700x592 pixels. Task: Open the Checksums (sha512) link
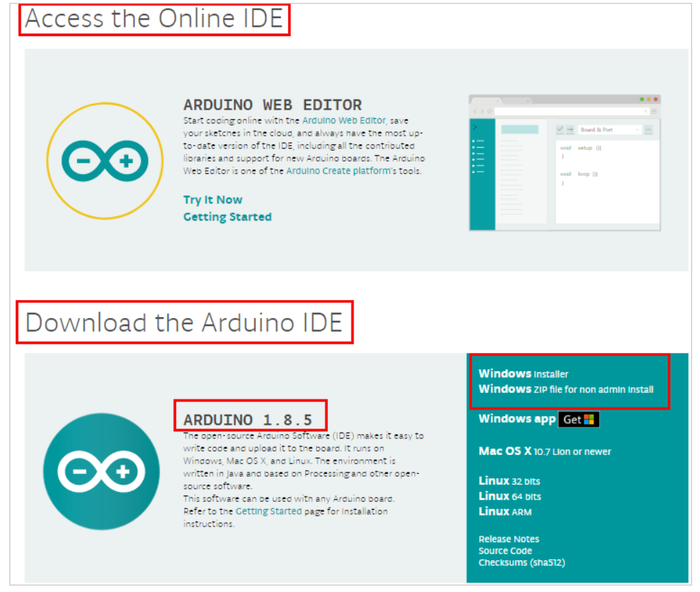[522, 563]
